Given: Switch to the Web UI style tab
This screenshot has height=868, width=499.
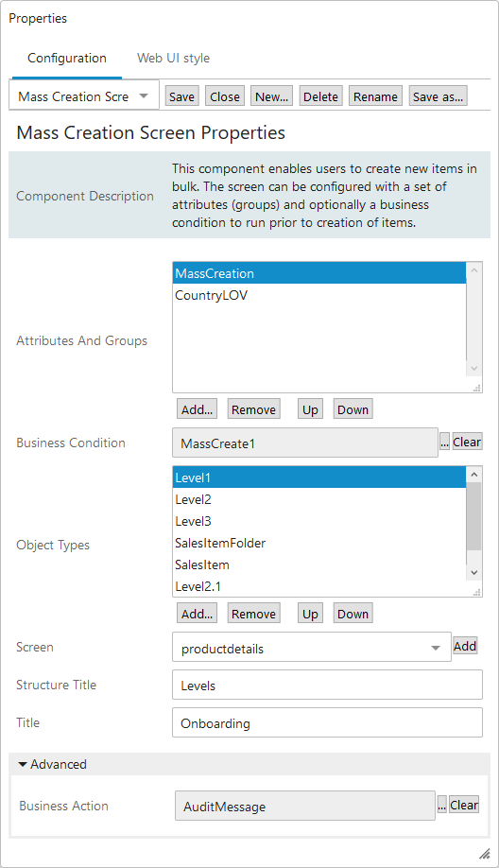Looking at the screenshot, I should pyautogui.click(x=173, y=58).
